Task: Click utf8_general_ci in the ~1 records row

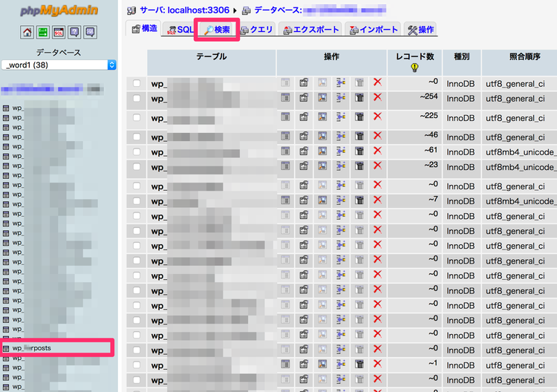Action: [x=515, y=365]
